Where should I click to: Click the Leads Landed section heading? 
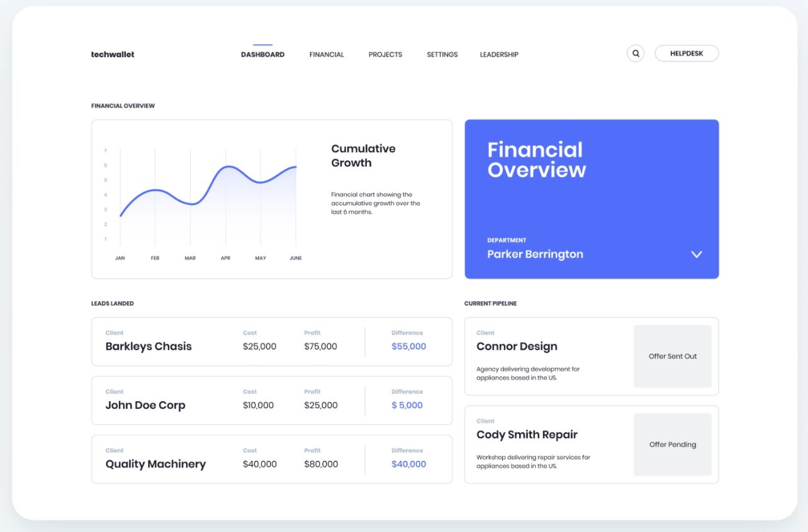tap(113, 304)
